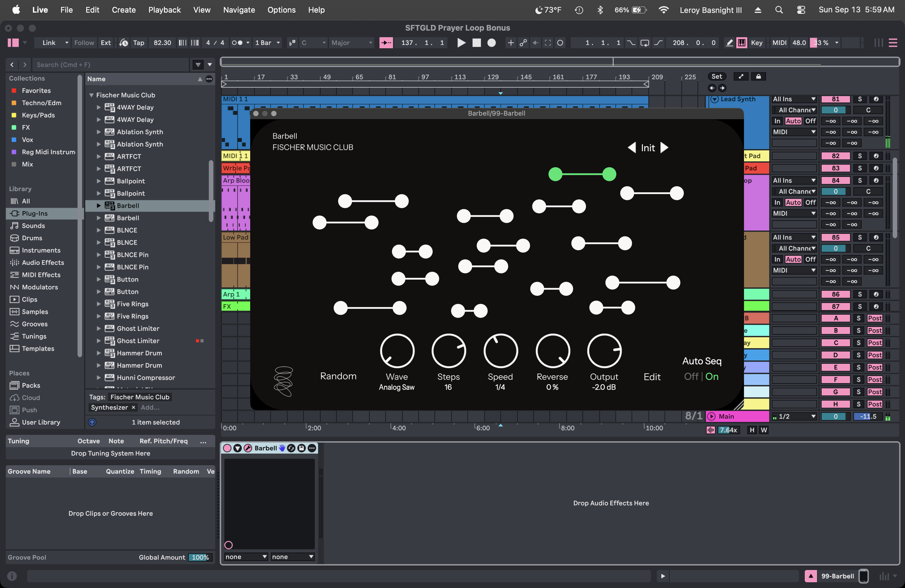Open the Create menu
905x588 pixels.
click(123, 10)
